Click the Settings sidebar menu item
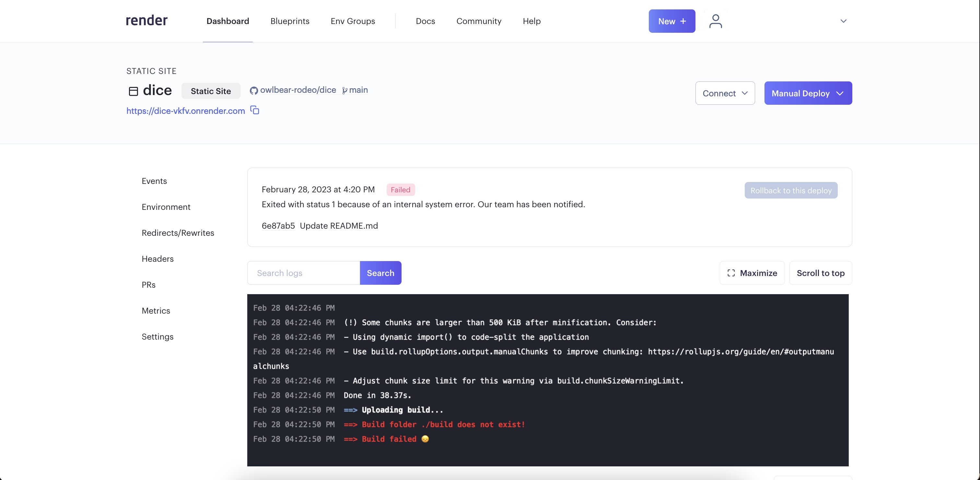980x480 pixels. point(158,336)
